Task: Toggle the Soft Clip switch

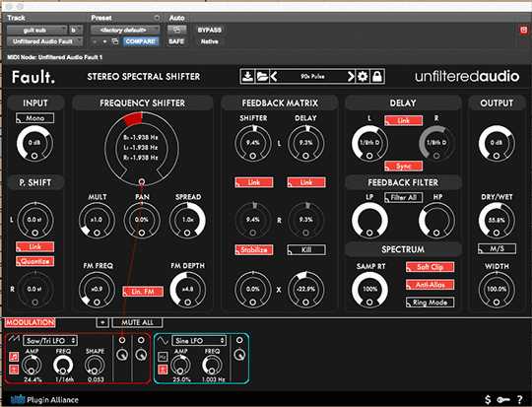Action: [430, 267]
